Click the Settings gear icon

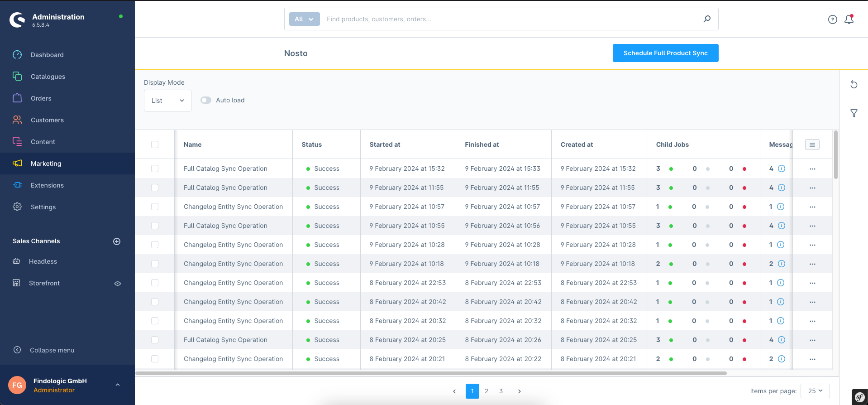pos(17,207)
